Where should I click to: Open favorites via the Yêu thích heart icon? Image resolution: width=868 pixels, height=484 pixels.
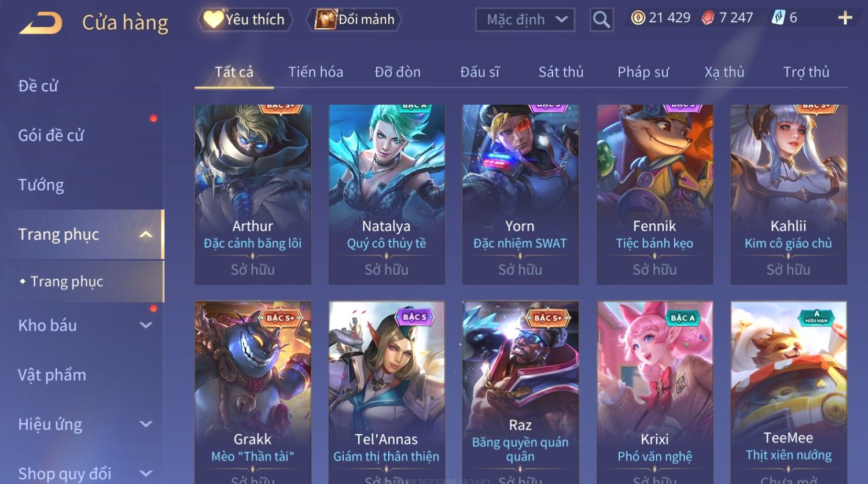213,19
